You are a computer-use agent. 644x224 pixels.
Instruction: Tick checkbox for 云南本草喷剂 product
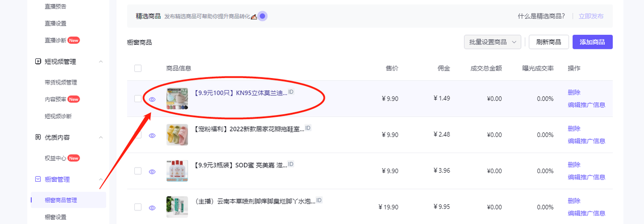click(x=138, y=207)
